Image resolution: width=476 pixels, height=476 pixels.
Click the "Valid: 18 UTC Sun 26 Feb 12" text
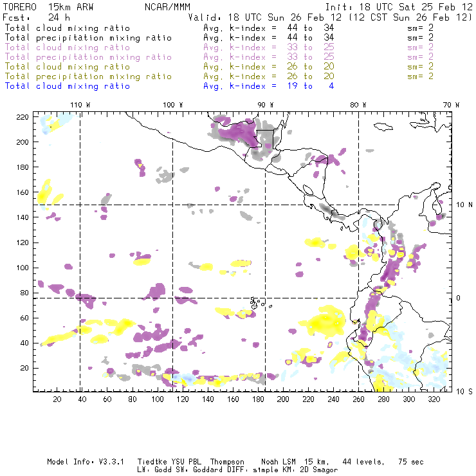pyautogui.click(x=265, y=17)
